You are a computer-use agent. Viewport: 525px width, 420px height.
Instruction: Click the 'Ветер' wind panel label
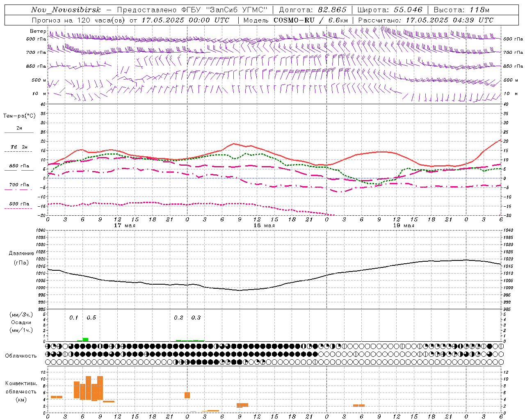38,31
